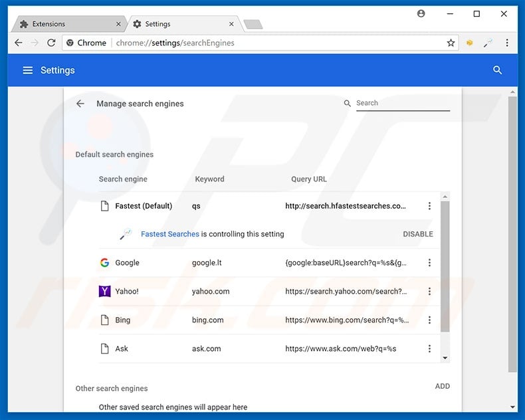Click the Google logo icon
Viewport: 525px width, 420px height.
pos(105,262)
